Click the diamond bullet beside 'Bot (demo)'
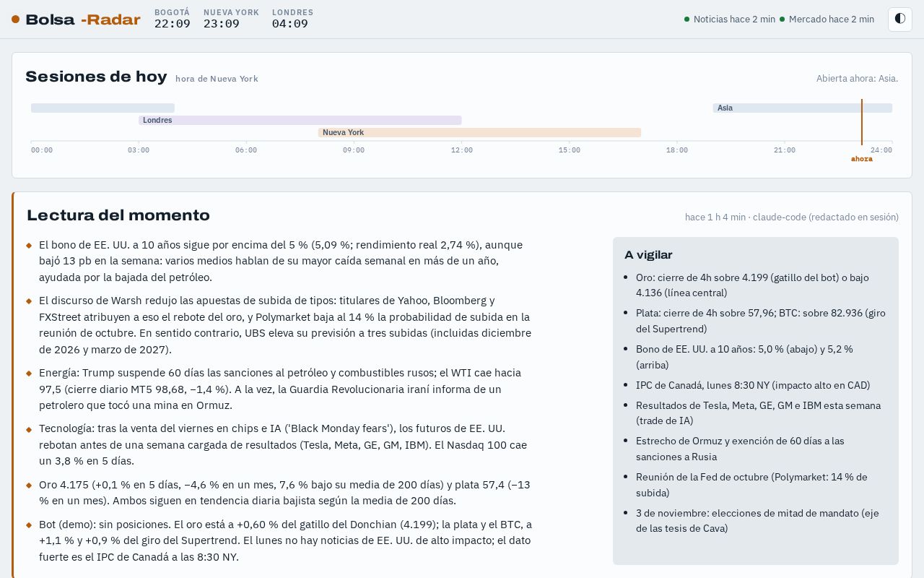This screenshot has width=924, height=578. [x=30, y=525]
